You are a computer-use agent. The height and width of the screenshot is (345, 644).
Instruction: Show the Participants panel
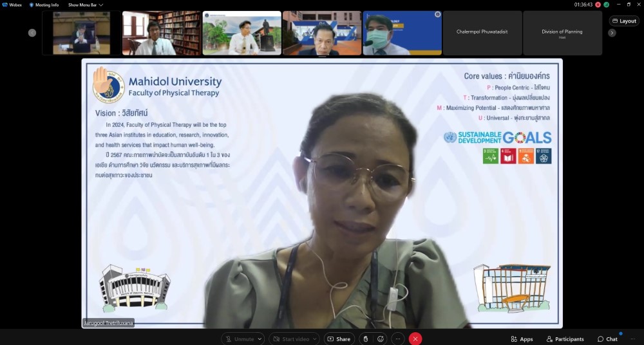pyautogui.click(x=565, y=339)
